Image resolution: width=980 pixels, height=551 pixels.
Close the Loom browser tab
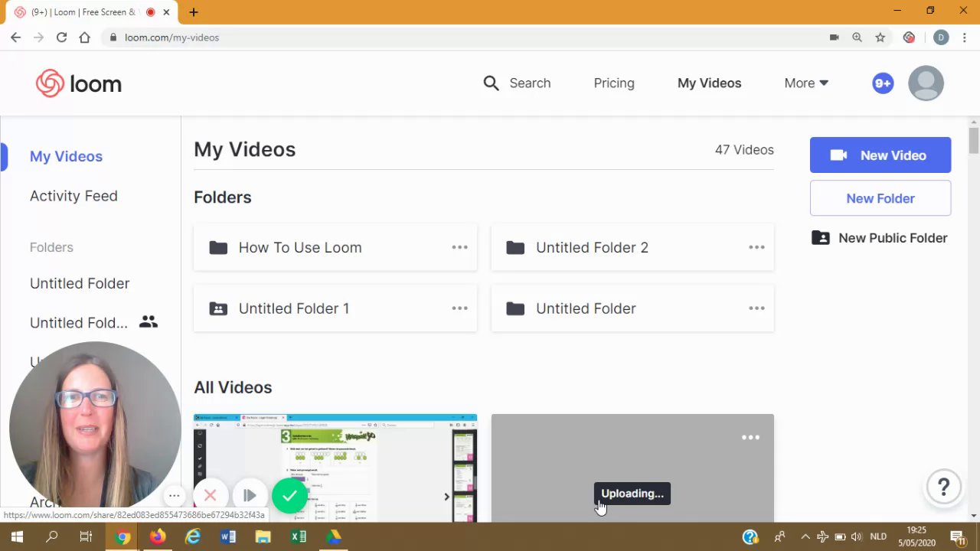(166, 12)
